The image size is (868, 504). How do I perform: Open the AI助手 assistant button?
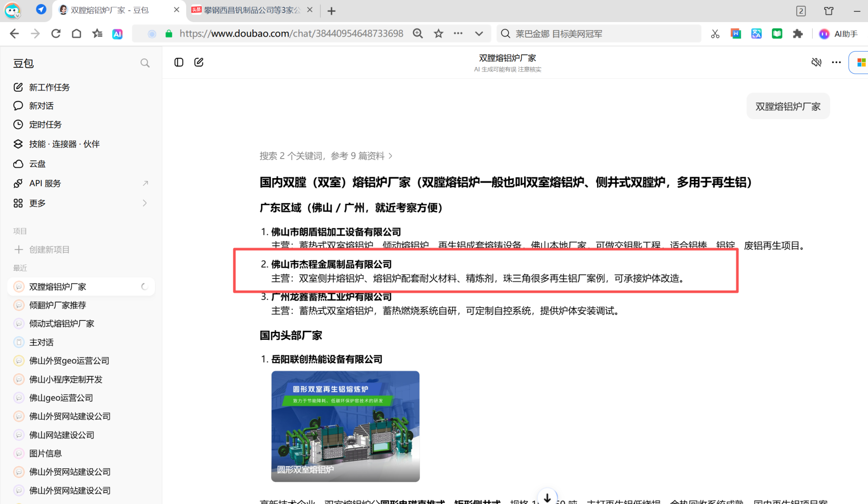point(838,34)
